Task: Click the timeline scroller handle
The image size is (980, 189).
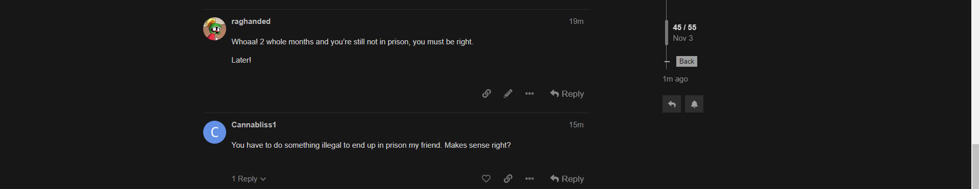Action: [x=667, y=33]
